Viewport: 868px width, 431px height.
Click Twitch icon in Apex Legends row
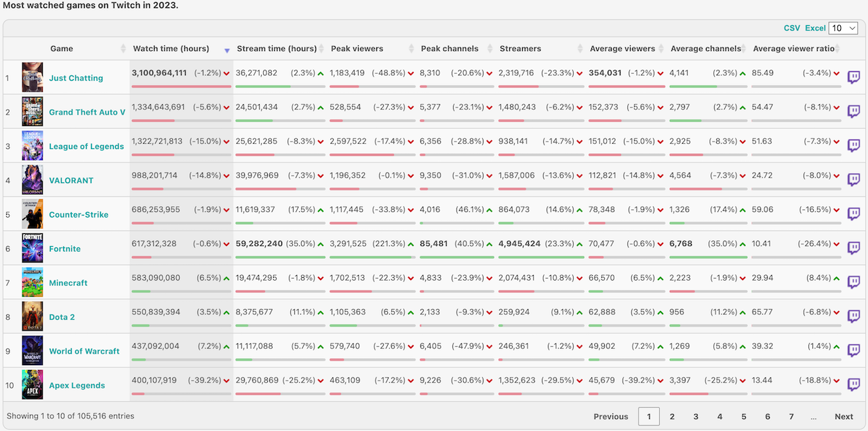854,385
